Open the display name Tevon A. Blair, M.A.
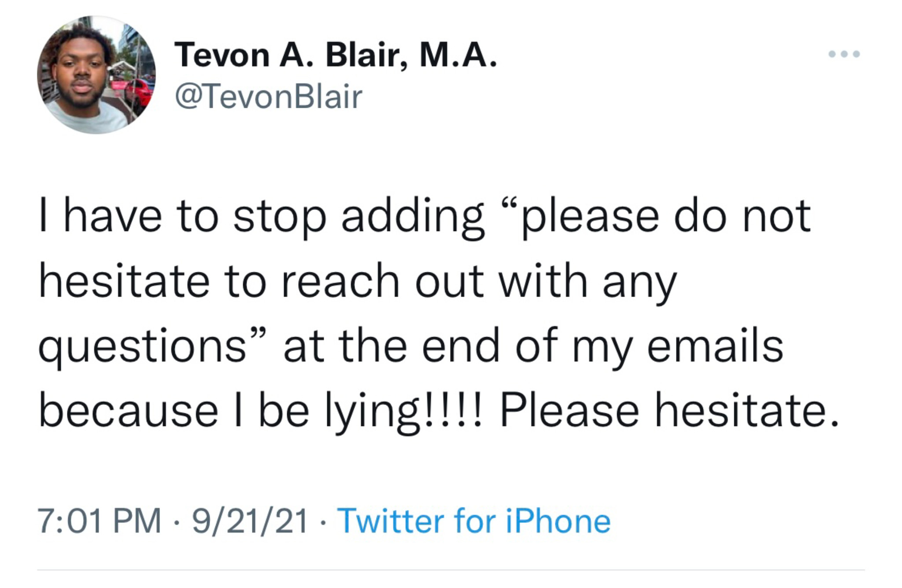 336,55
